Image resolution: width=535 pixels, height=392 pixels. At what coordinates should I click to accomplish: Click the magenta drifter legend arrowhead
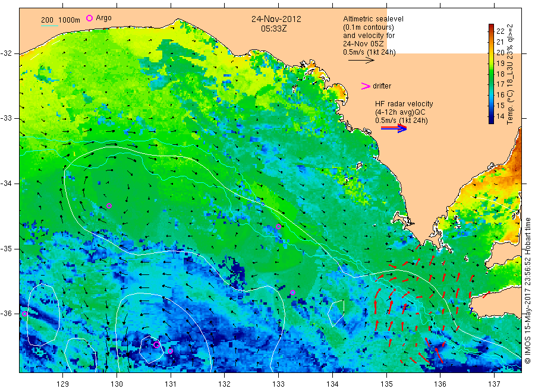click(366, 86)
